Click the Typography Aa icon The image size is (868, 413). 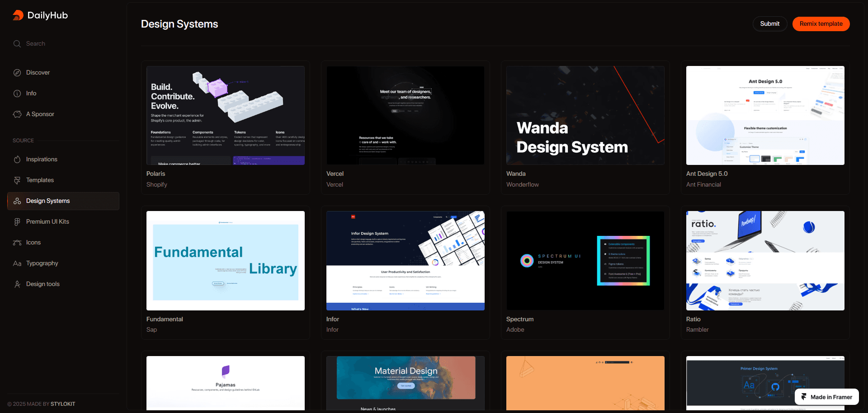[17, 263]
